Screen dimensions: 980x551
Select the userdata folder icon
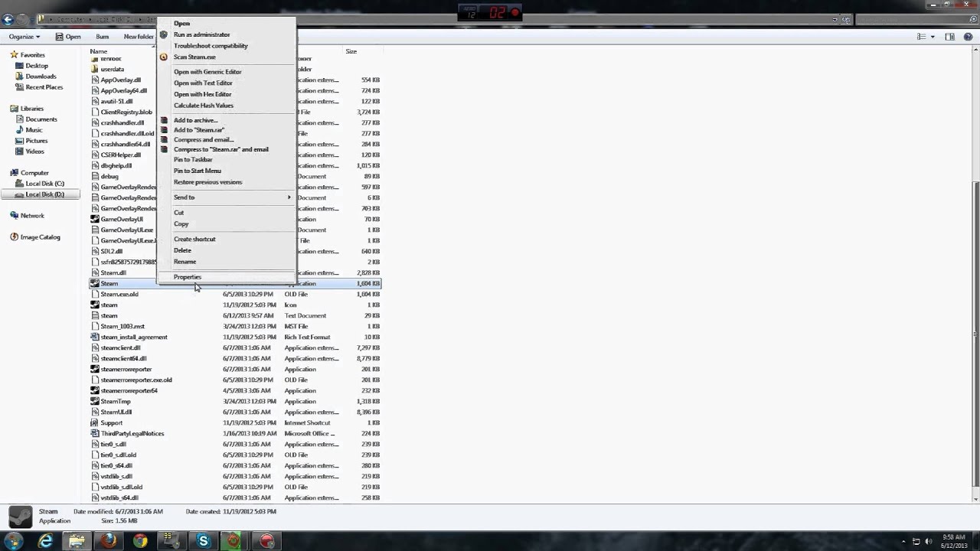click(x=95, y=69)
